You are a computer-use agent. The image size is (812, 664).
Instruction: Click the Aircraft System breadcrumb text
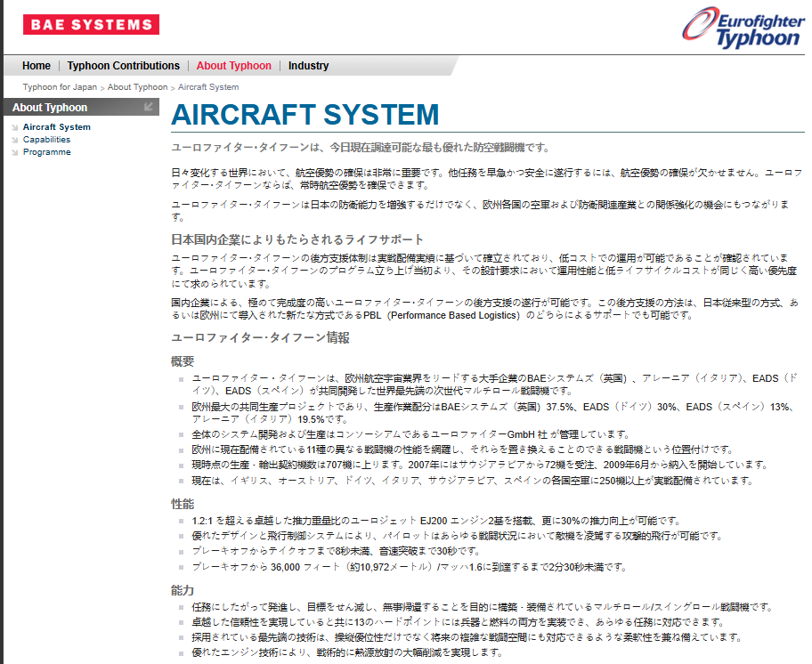pyautogui.click(x=208, y=87)
